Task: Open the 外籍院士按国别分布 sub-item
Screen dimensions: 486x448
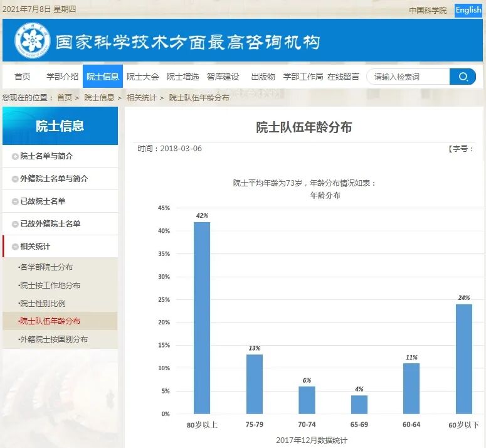Action: tap(53, 339)
